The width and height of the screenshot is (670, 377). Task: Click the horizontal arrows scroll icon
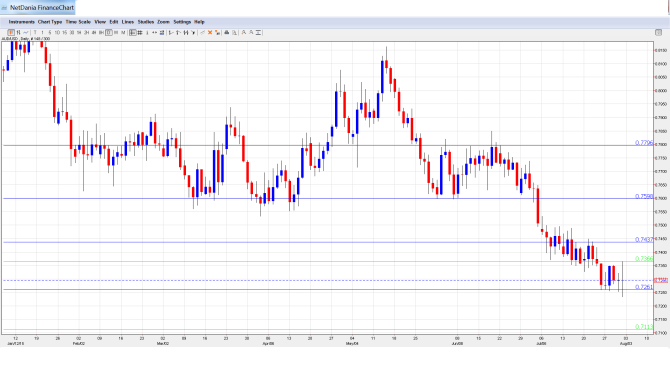pyautogui.click(x=155, y=32)
